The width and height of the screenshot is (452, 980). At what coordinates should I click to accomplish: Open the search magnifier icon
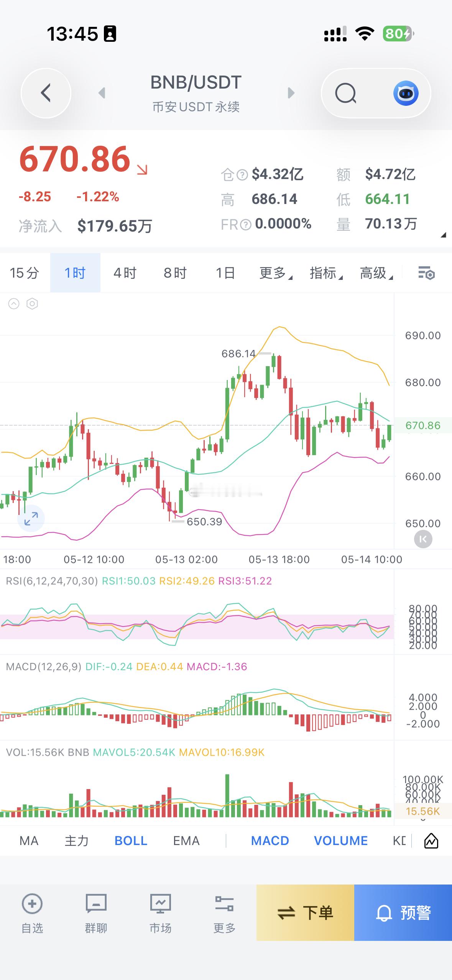(x=345, y=93)
